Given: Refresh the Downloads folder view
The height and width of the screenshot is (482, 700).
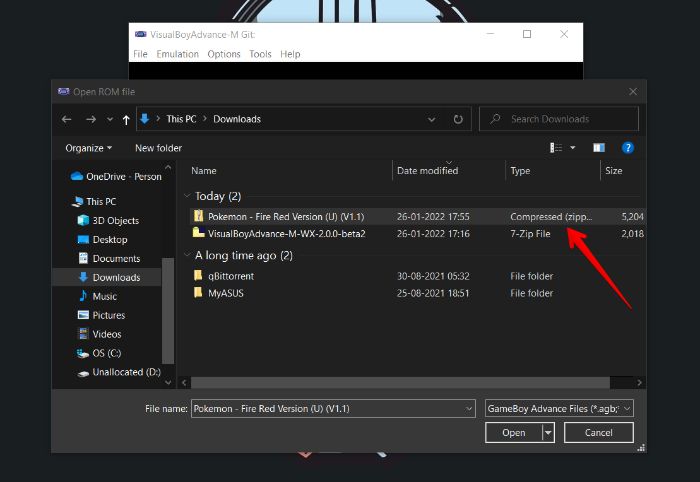Looking at the screenshot, I should tap(458, 119).
